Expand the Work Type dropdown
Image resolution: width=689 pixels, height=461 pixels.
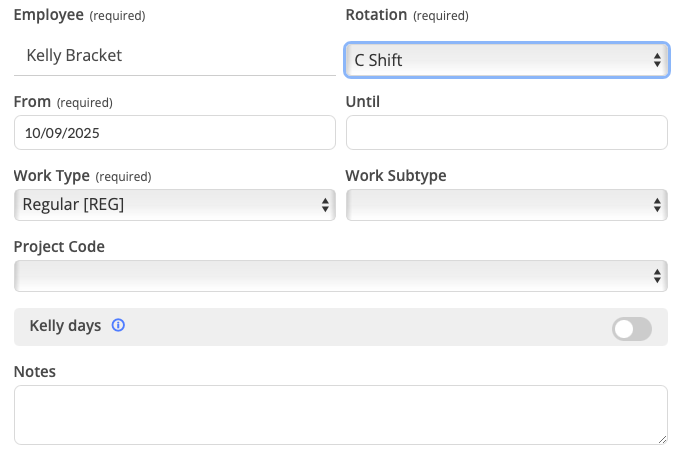pos(174,205)
